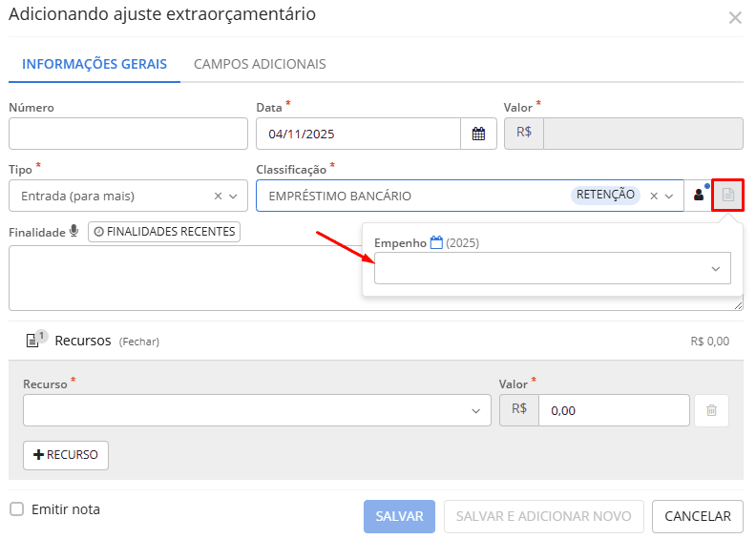
Task: Enable the Emitir nota checkbox
Action: click(17, 509)
